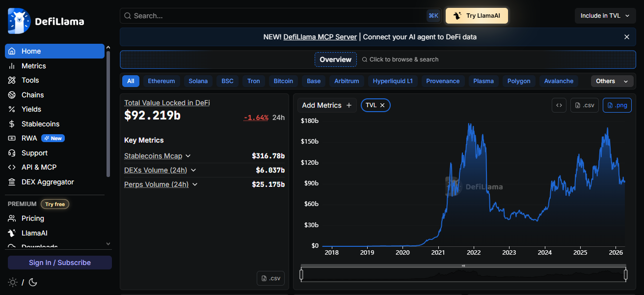Open Yields in the sidebar
The width and height of the screenshot is (644, 295).
(31, 109)
